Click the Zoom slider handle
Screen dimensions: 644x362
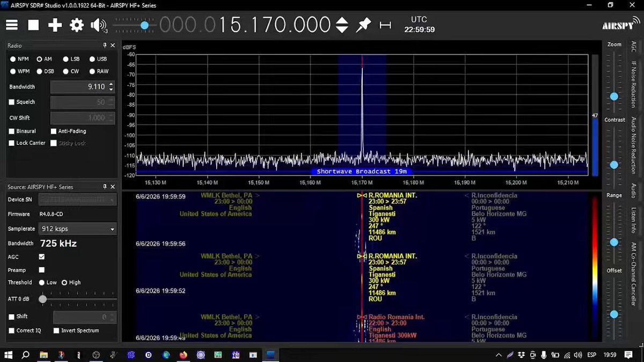click(x=614, y=97)
